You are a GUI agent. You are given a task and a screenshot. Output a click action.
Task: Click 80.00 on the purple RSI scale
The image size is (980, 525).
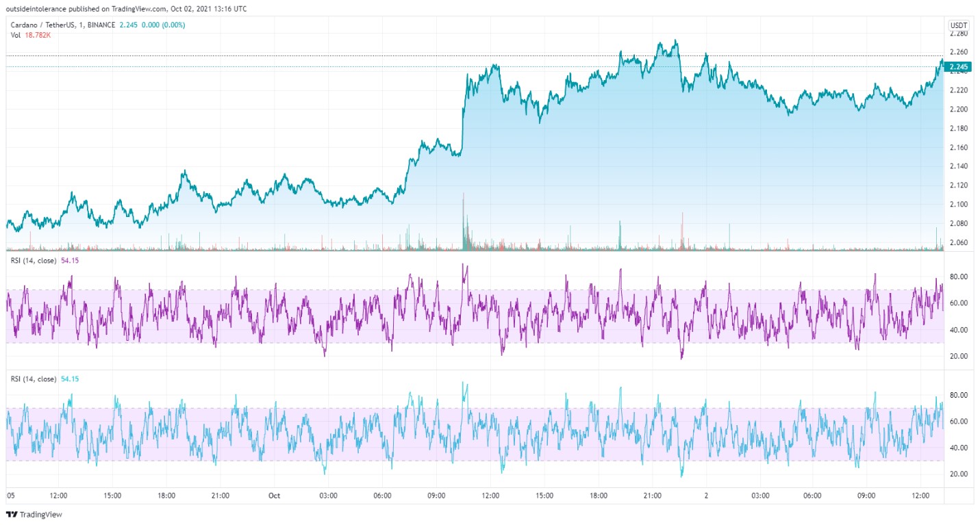point(958,277)
